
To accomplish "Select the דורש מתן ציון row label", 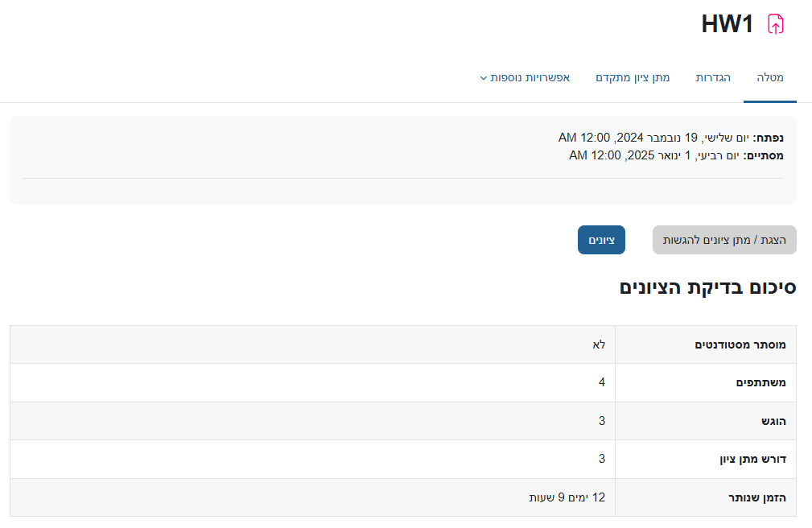I will [752, 459].
